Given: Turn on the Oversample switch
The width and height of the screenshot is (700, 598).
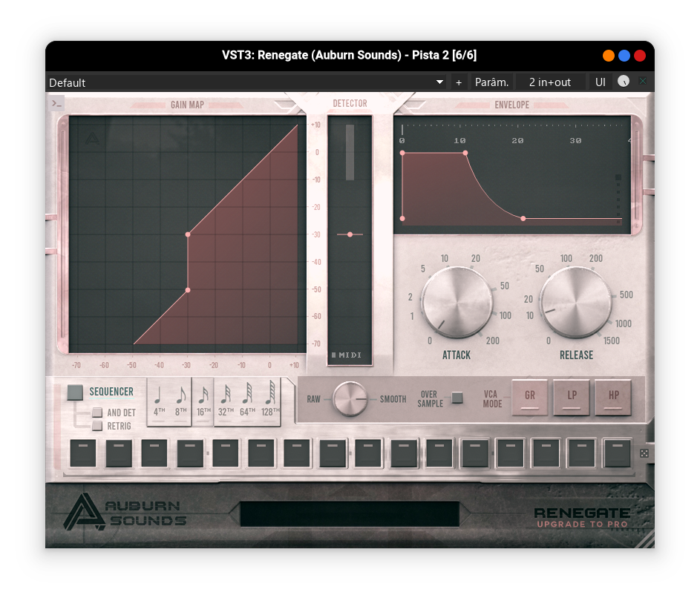Looking at the screenshot, I should coord(457,398).
